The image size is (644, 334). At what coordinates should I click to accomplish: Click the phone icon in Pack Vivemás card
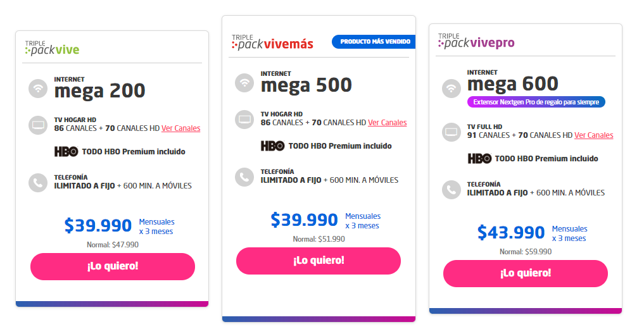(244, 177)
